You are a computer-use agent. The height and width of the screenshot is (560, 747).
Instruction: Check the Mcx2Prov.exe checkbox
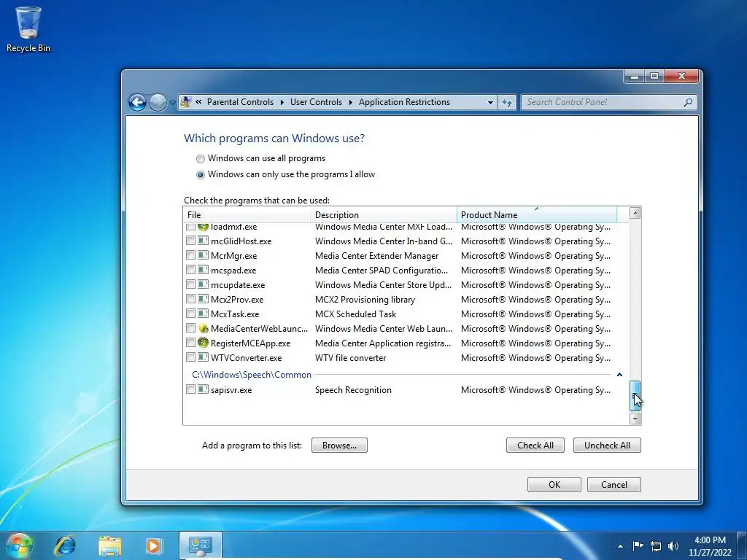click(190, 298)
